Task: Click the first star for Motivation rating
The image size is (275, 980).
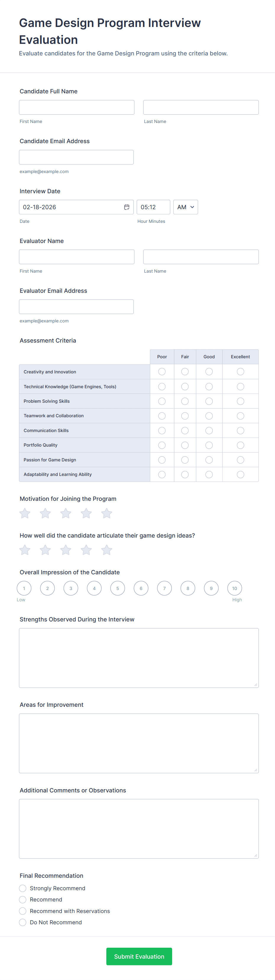Action: click(x=25, y=514)
